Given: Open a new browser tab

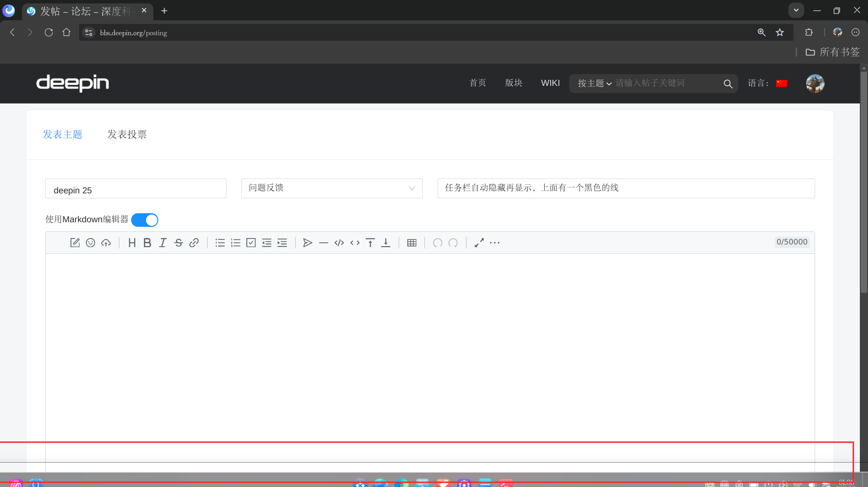Looking at the screenshot, I should [x=164, y=10].
